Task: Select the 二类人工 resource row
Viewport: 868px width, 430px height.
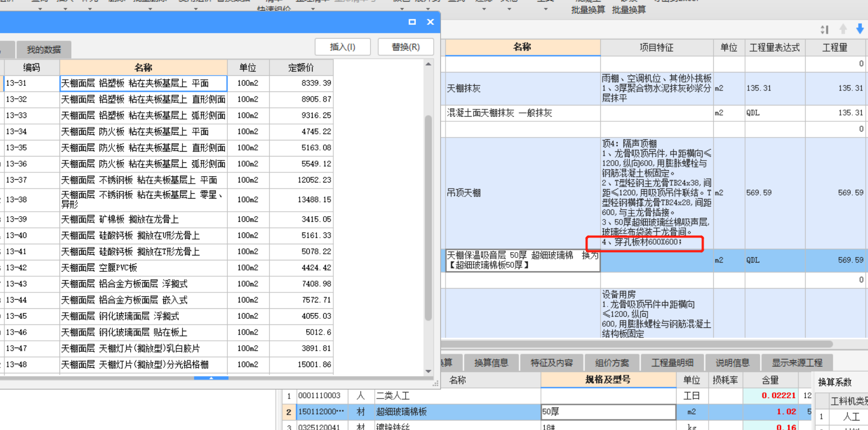Action: click(x=547, y=396)
